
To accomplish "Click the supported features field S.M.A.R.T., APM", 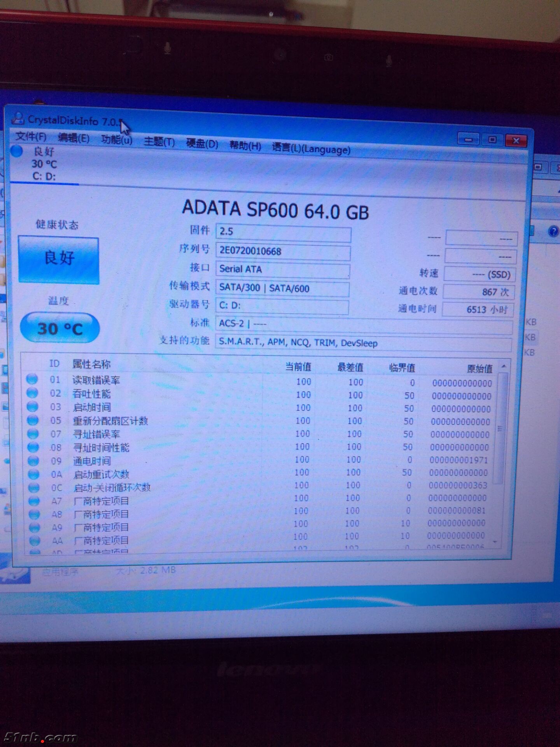I will pos(363,344).
